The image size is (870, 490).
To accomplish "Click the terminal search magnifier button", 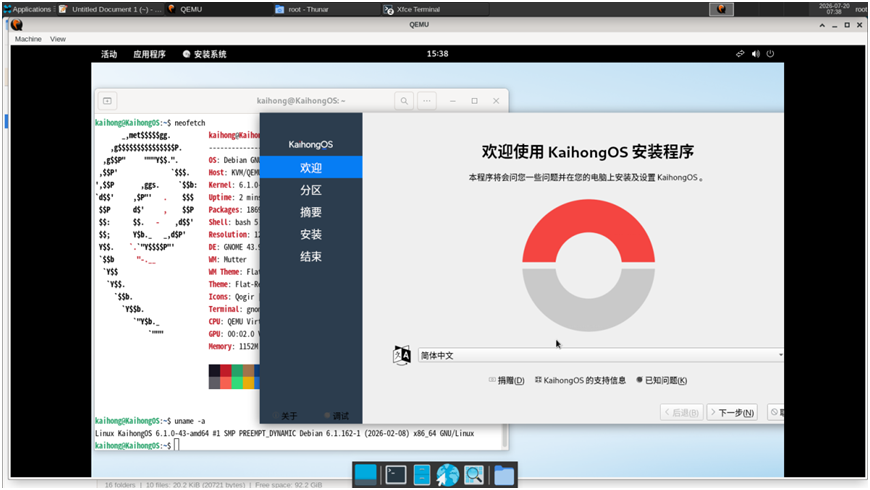I will click(x=404, y=101).
